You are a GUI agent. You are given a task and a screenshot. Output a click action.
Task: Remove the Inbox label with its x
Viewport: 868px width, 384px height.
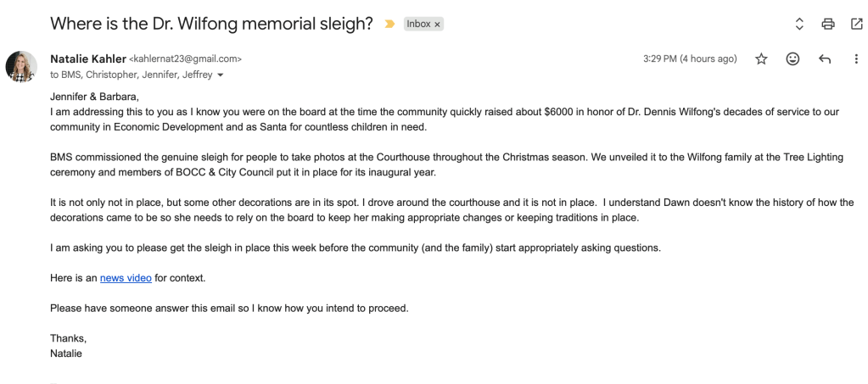(438, 25)
